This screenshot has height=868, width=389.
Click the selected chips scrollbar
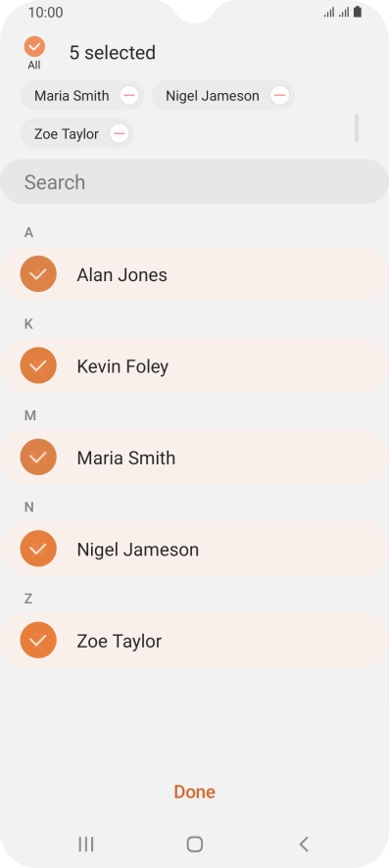pyautogui.click(x=357, y=128)
